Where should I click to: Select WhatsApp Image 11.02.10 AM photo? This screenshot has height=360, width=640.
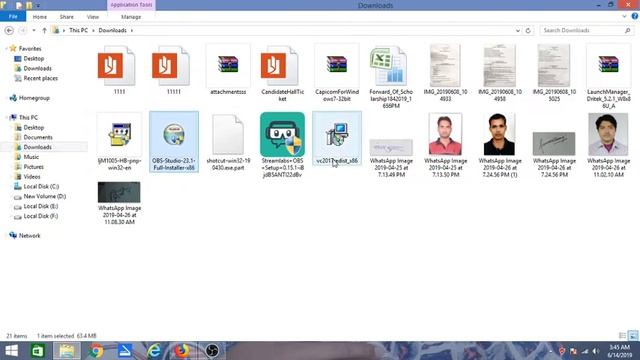[x=608, y=134]
